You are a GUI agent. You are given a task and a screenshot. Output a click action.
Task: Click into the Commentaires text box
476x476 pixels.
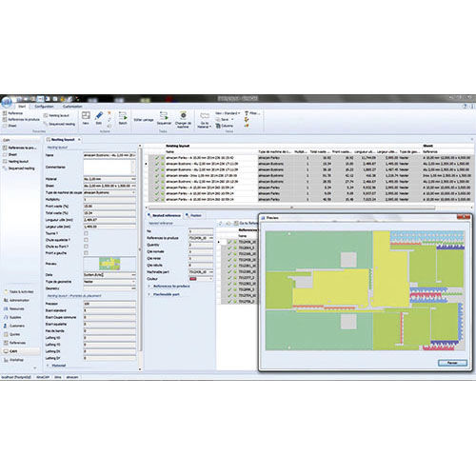tap(109, 167)
